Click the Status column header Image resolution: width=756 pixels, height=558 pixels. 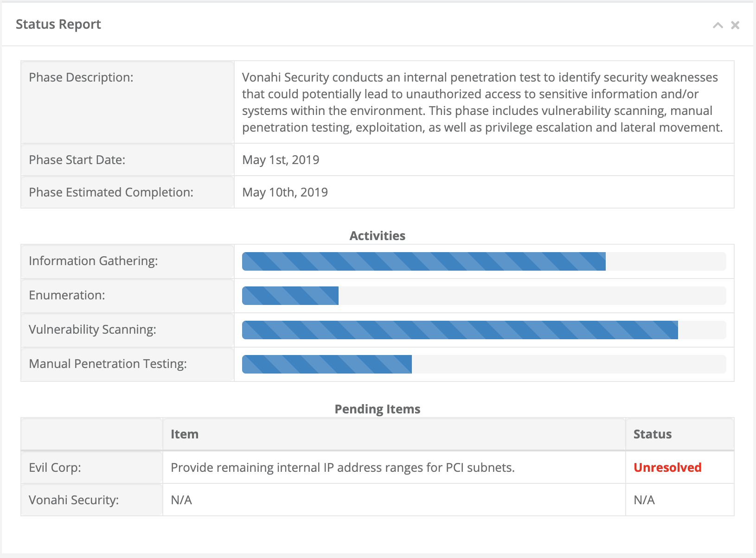pos(652,434)
